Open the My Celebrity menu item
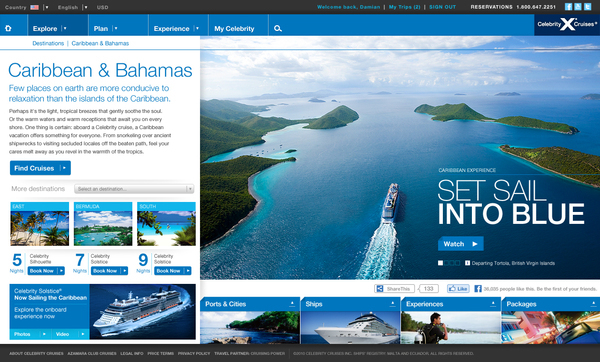 point(234,28)
